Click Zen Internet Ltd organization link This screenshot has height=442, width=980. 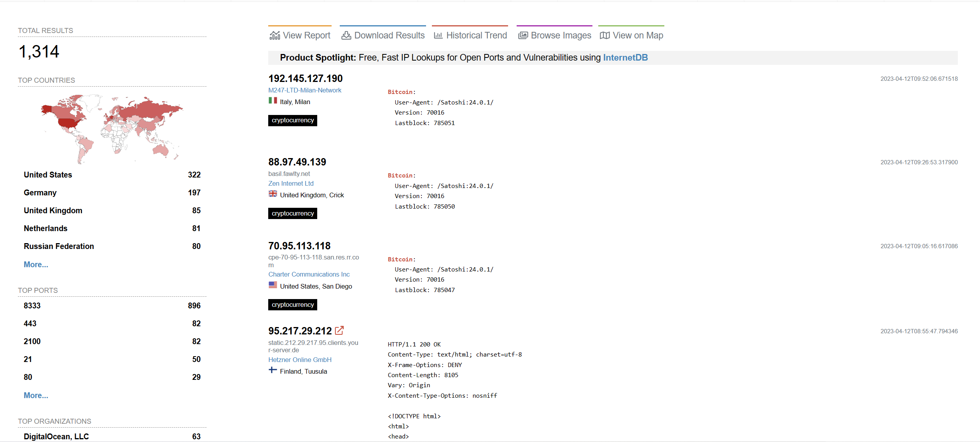291,183
